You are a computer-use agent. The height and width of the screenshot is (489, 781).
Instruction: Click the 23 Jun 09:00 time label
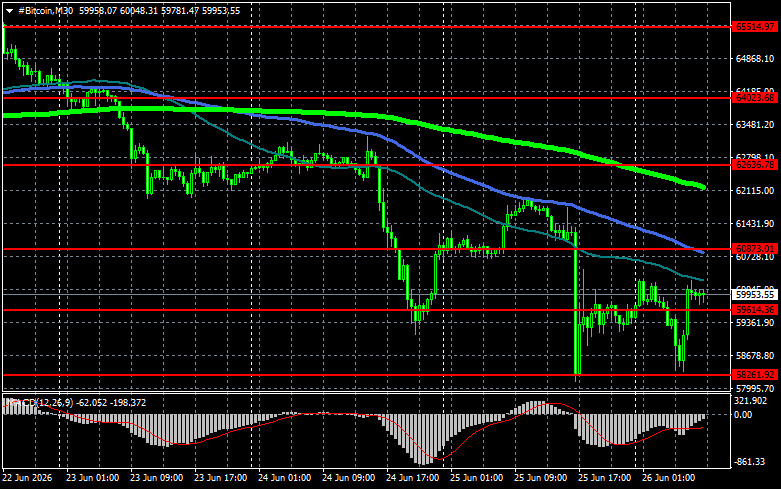click(x=156, y=478)
